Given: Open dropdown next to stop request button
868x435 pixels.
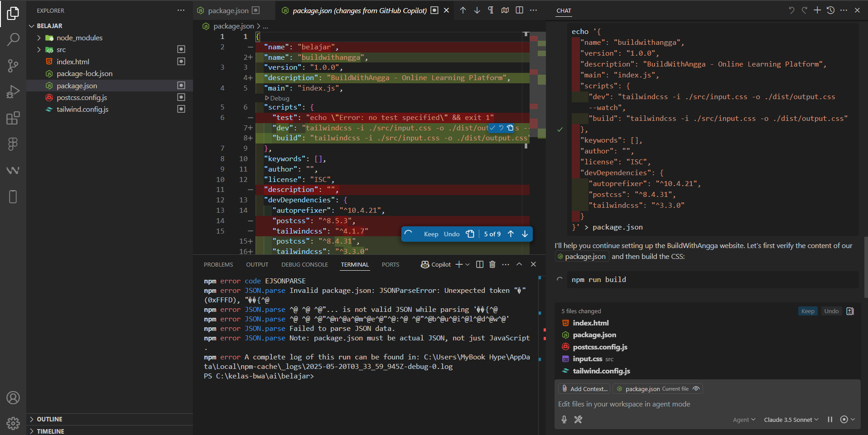Looking at the screenshot, I should pos(853,420).
